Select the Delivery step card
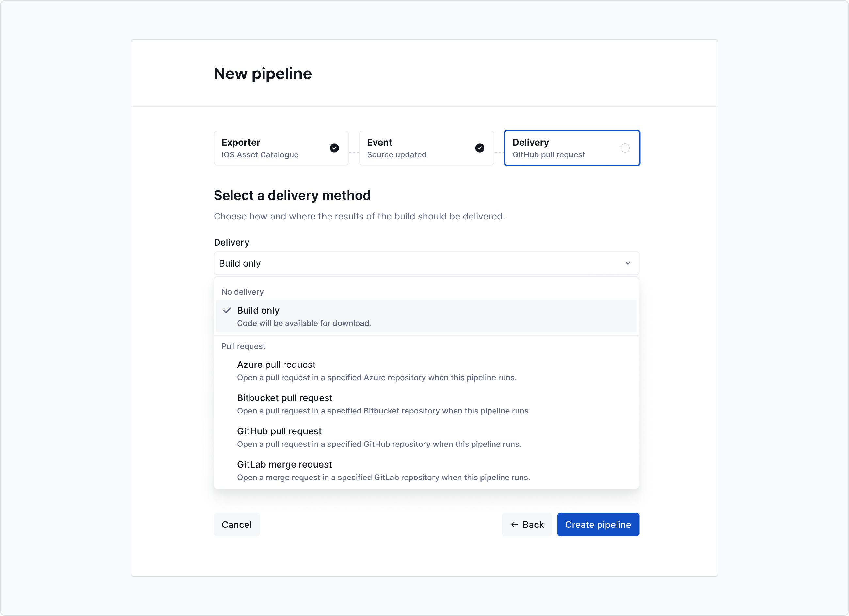 [x=572, y=148]
